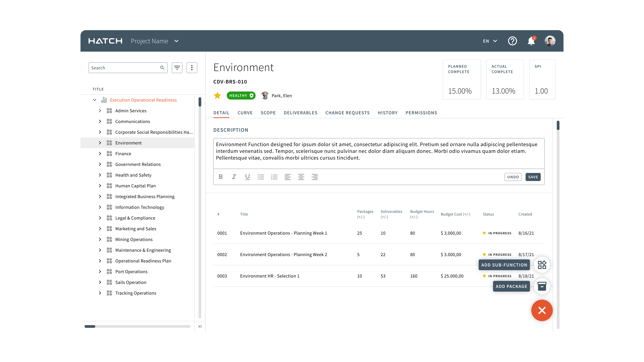Apply underline formatting in description editor
The height and width of the screenshot is (362, 644).
coord(247,177)
